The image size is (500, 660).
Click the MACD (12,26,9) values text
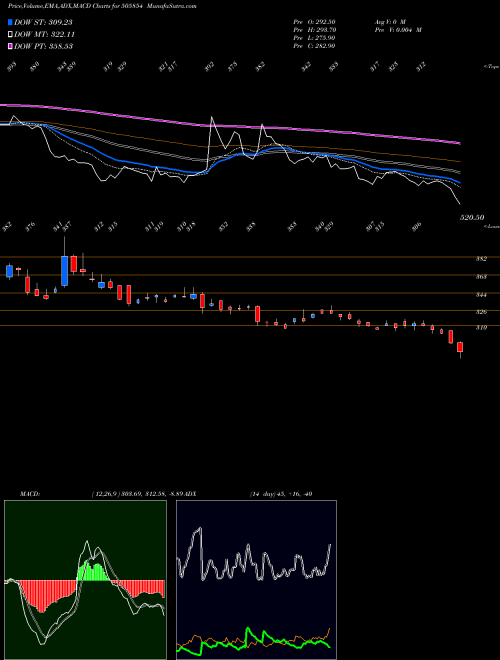(x=138, y=494)
